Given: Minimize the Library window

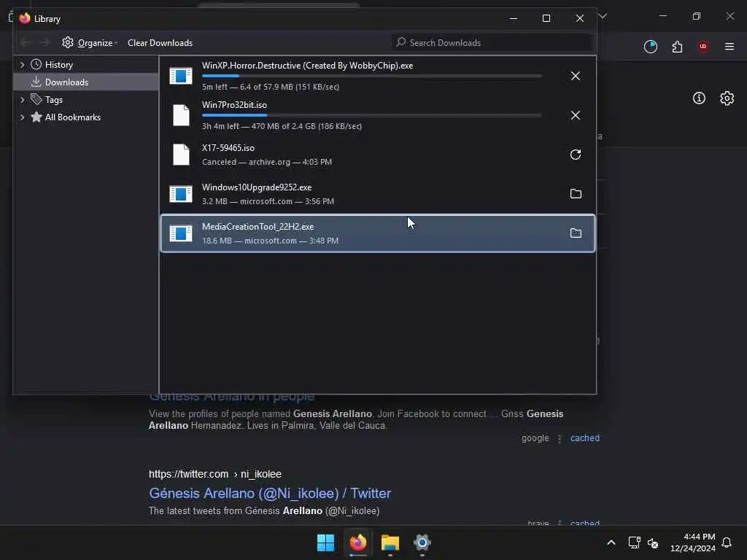Looking at the screenshot, I should point(514,18).
